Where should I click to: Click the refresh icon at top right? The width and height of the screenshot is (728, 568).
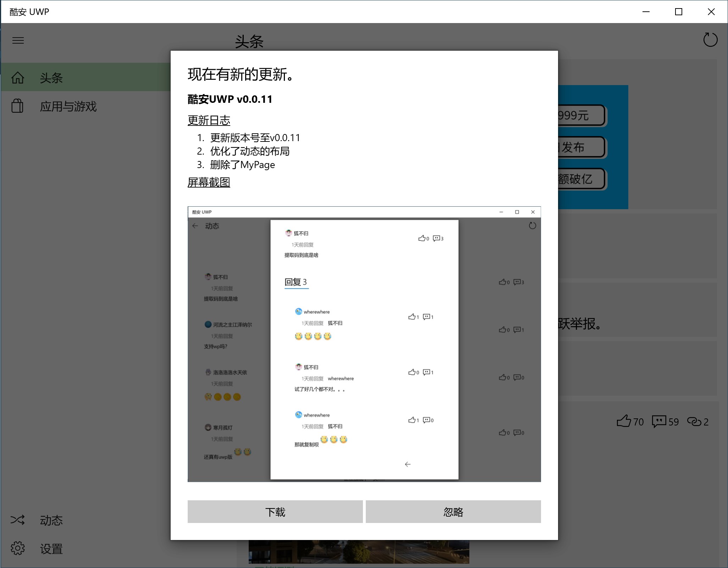point(710,40)
